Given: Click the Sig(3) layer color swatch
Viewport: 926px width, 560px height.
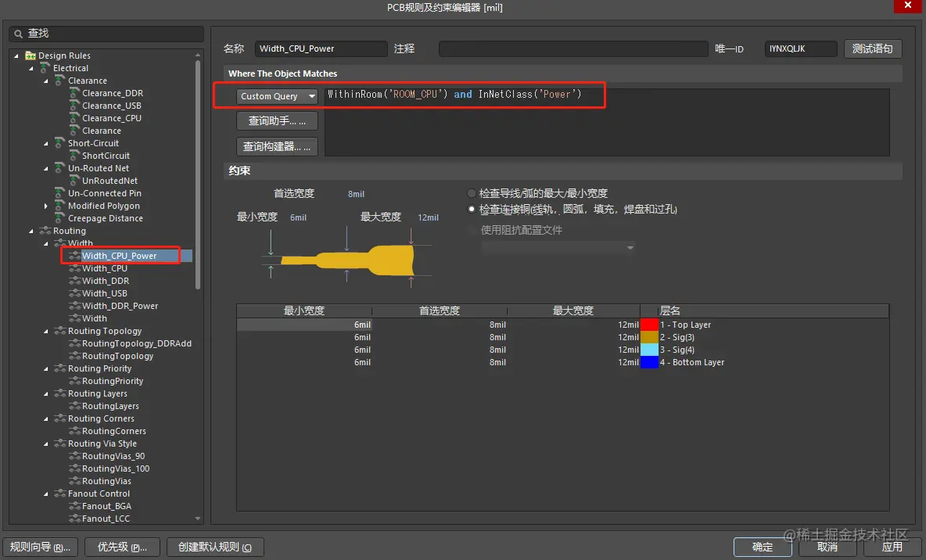Looking at the screenshot, I should (650, 337).
